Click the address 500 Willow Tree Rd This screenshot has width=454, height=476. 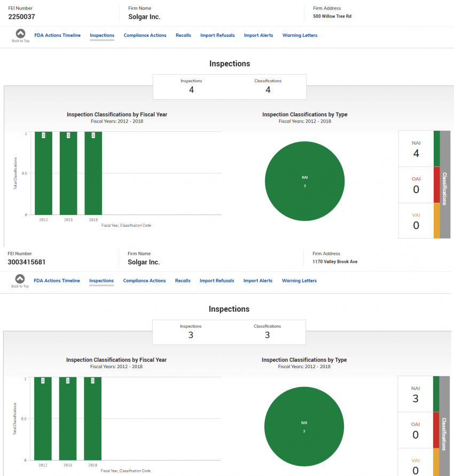coord(332,17)
